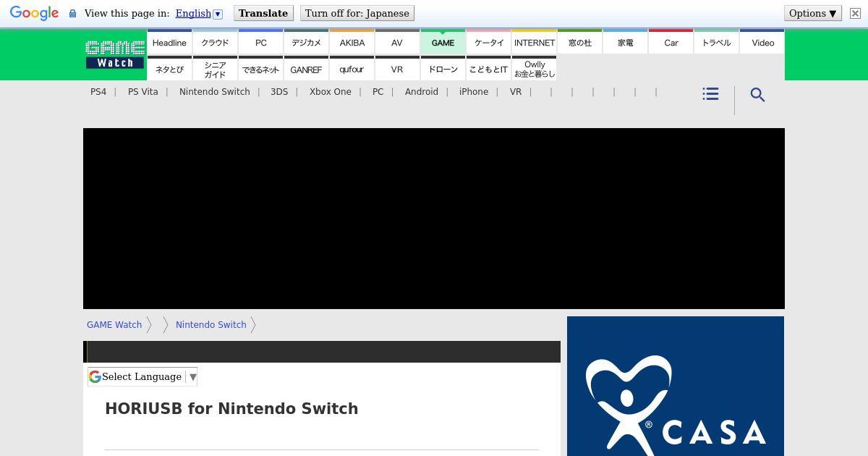
Task: Open the English language dropdown
Action: (x=199, y=13)
